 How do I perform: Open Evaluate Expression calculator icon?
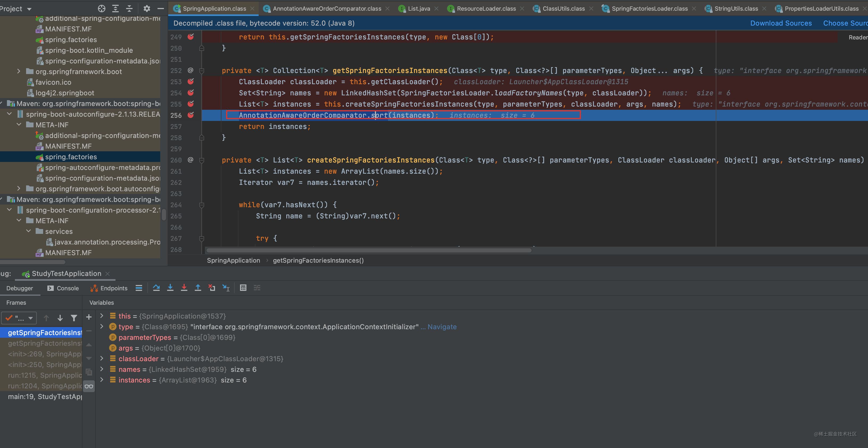tap(243, 288)
